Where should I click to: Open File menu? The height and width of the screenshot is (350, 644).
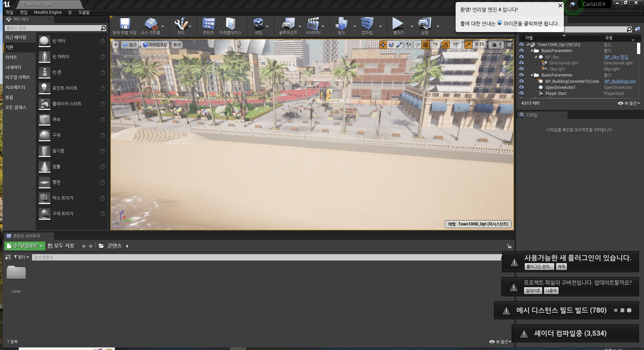click(x=9, y=12)
